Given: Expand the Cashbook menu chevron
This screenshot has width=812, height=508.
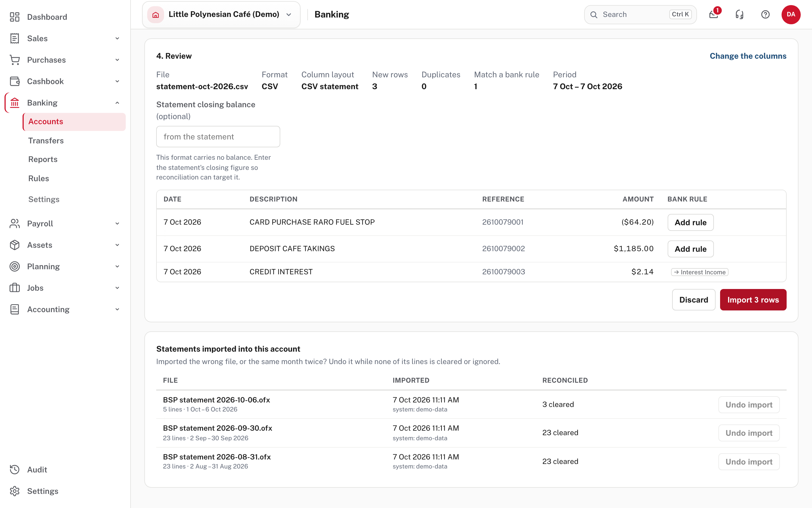Looking at the screenshot, I should (117, 81).
